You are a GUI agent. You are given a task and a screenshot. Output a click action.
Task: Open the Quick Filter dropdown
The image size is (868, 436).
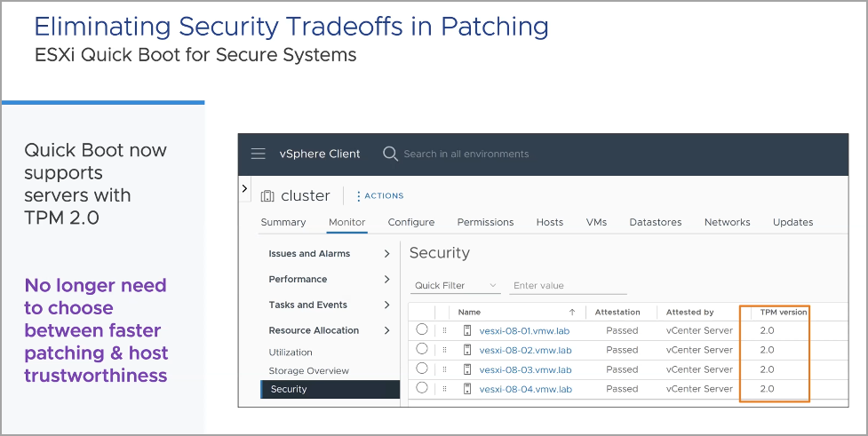pyautogui.click(x=456, y=286)
